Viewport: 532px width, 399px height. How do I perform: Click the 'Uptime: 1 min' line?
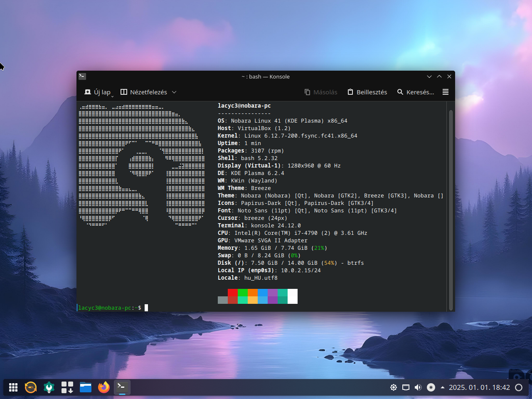tap(239, 143)
